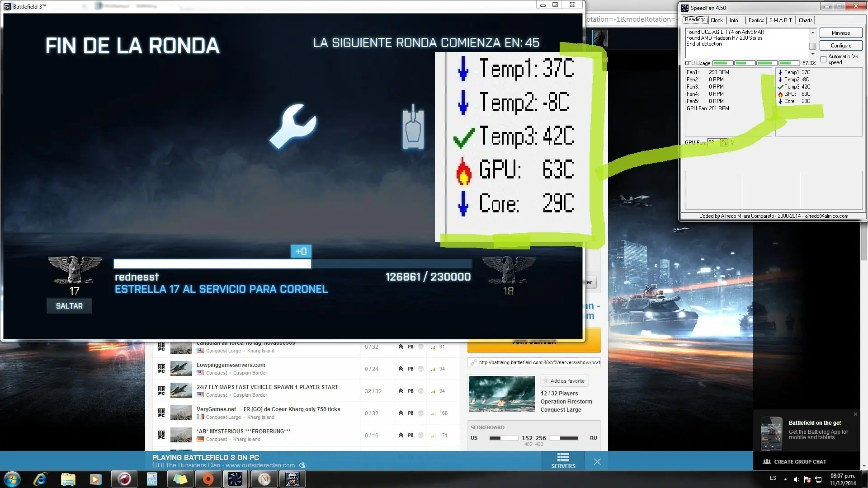This screenshot has width=868, height=488.
Task: Click the tank vehicle award icon
Action: tap(413, 127)
